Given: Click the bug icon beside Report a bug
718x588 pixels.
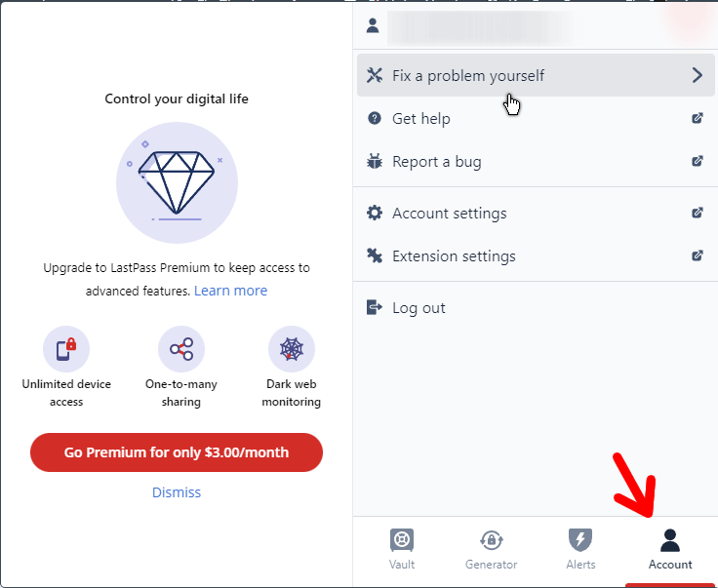Looking at the screenshot, I should coord(375,161).
